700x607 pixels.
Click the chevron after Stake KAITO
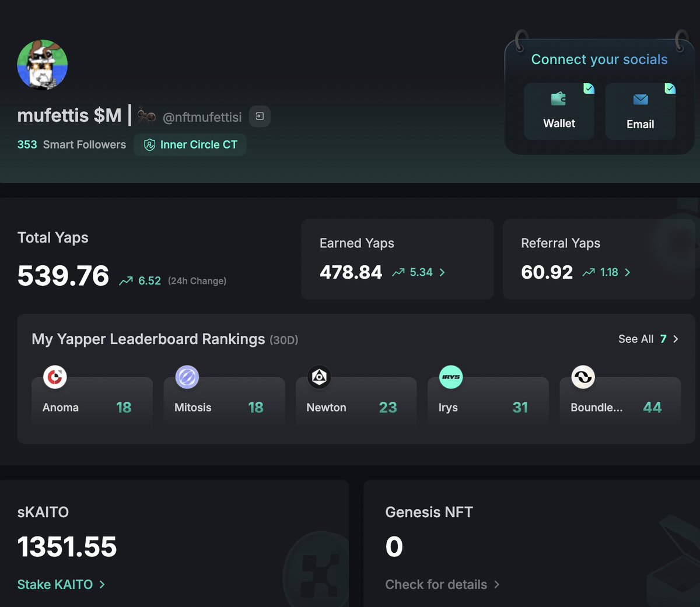tap(102, 584)
